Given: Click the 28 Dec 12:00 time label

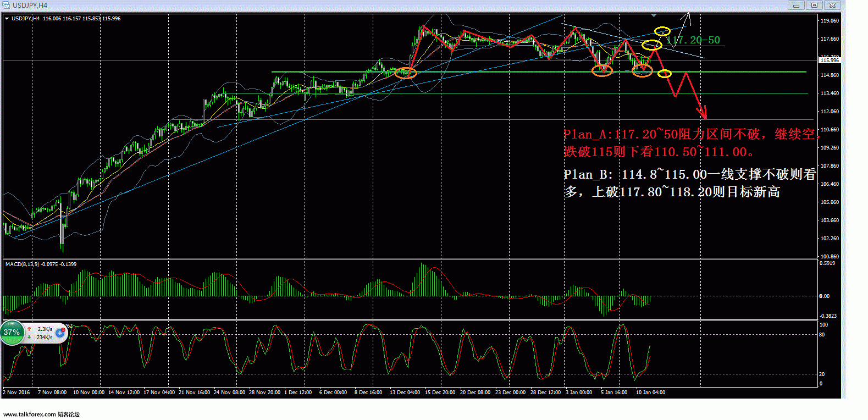Looking at the screenshot, I should 545,393.
